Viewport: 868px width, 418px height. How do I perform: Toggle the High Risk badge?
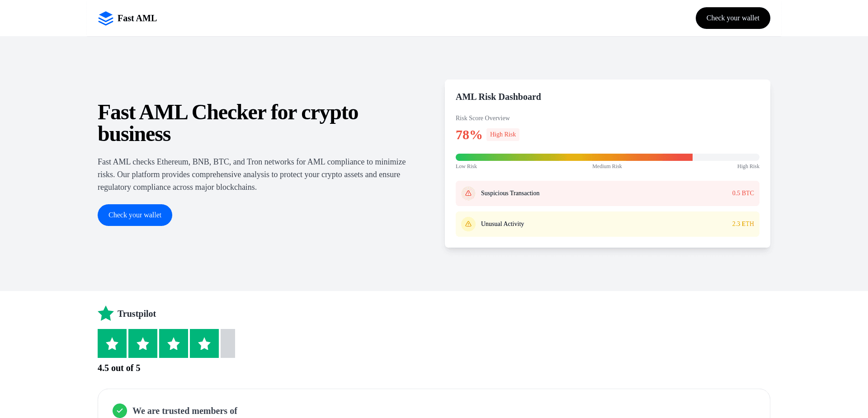(503, 134)
